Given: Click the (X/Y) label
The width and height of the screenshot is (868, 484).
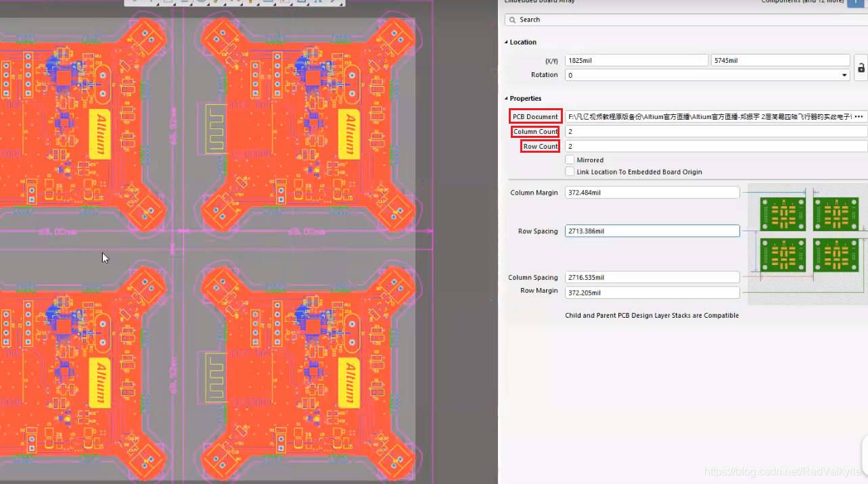Looking at the screenshot, I should [551, 61].
